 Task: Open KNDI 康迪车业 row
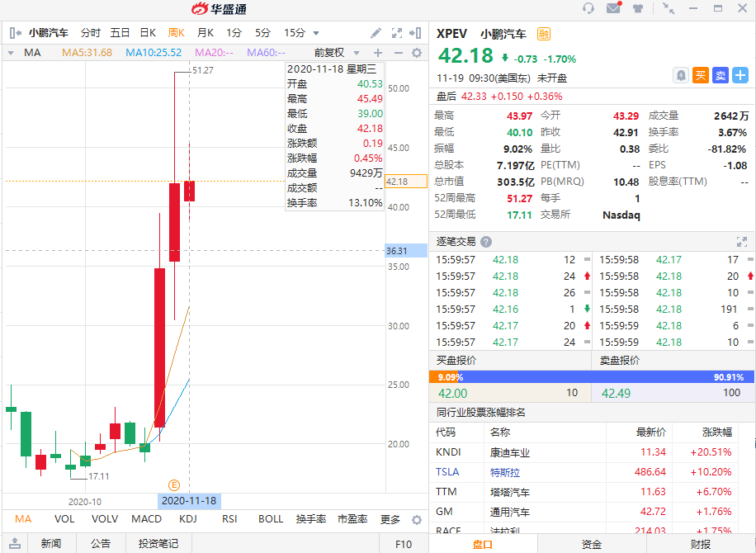coord(584,452)
